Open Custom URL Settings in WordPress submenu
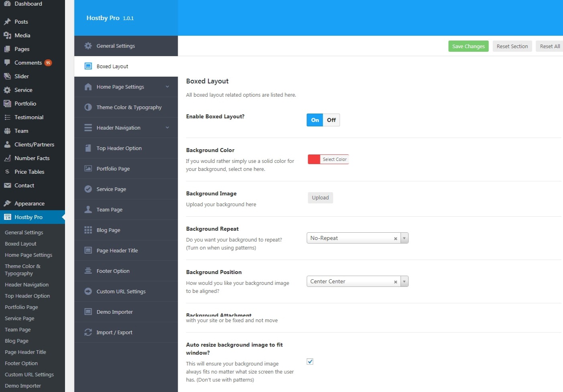Viewport: 563px width, 392px height. [29, 374]
